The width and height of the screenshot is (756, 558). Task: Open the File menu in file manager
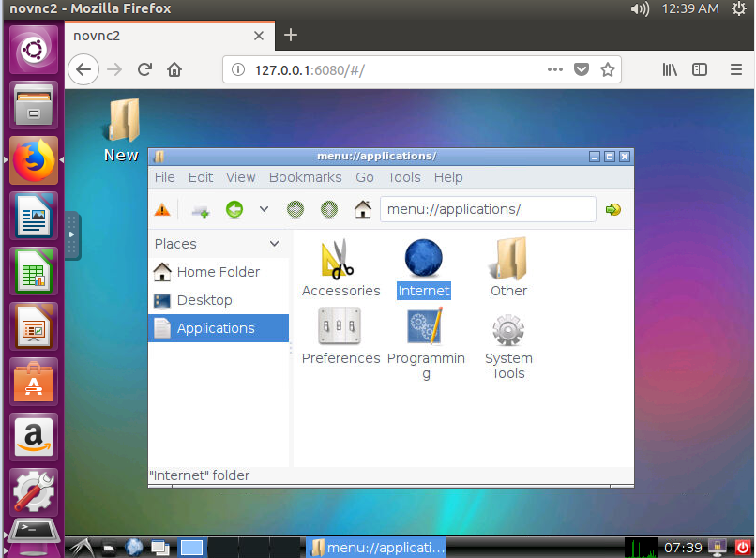(x=165, y=177)
